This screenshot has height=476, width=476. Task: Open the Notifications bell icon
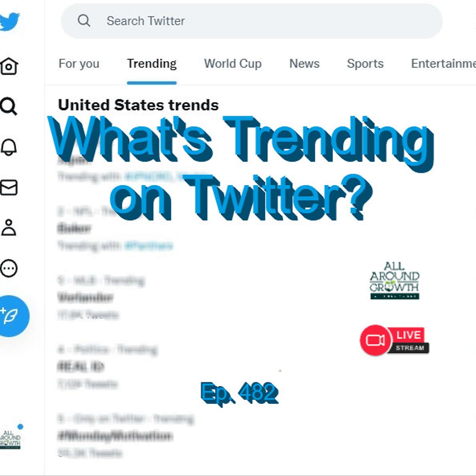9,147
